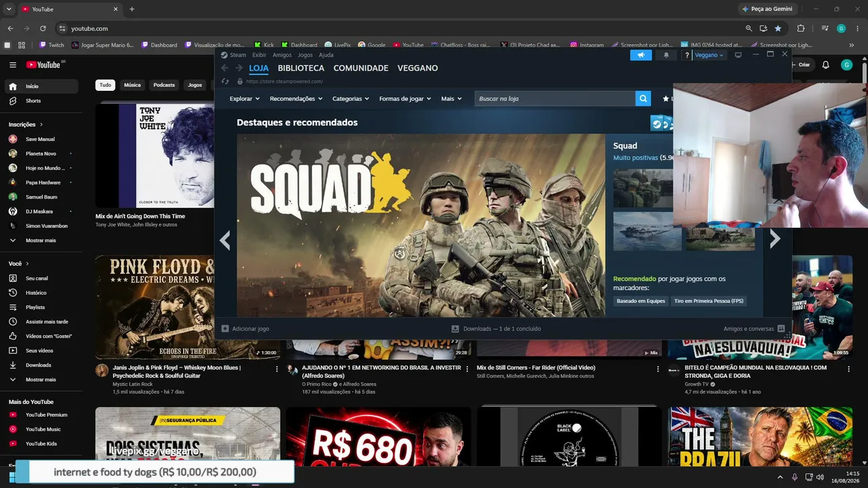Open more options for the Janis Joplin video

pyautogui.click(x=277, y=369)
